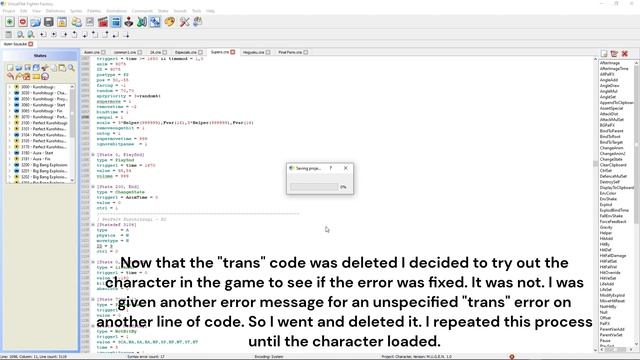Click the red status icon at bottom bar

point(512,357)
